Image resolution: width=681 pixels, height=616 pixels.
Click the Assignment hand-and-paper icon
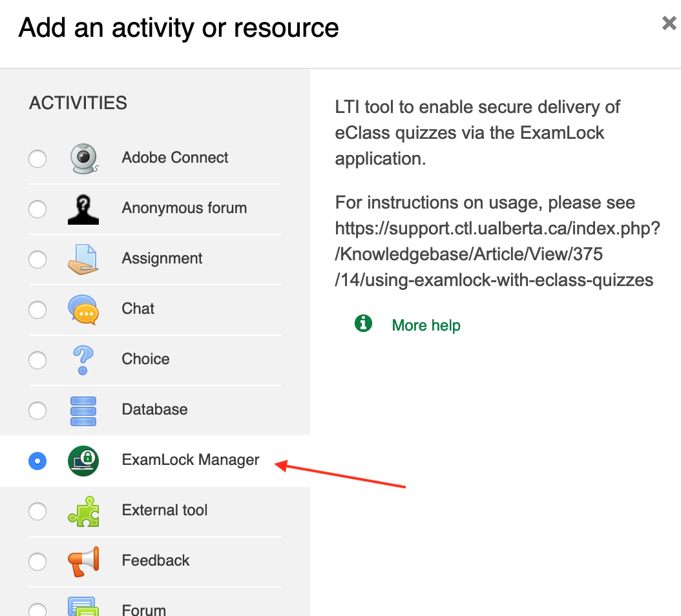click(83, 259)
